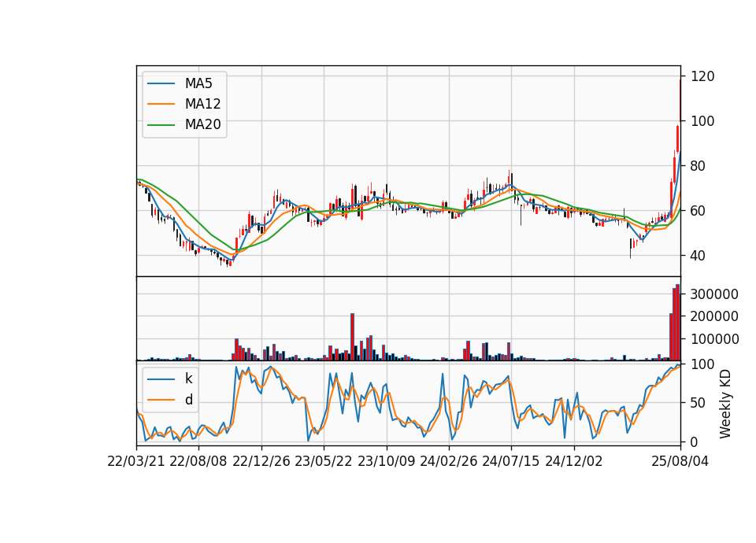Click the 80 price axis label

(x=699, y=166)
